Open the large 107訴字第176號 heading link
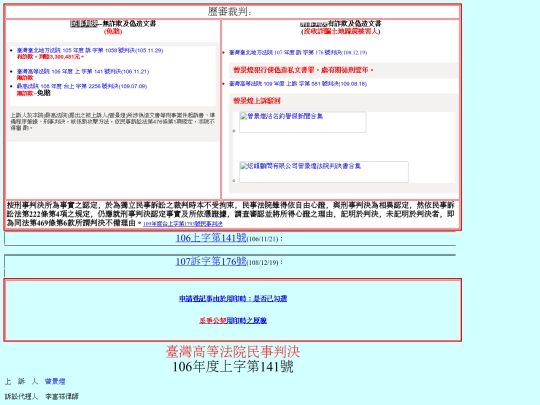 pyautogui.click(x=211, y=261)
